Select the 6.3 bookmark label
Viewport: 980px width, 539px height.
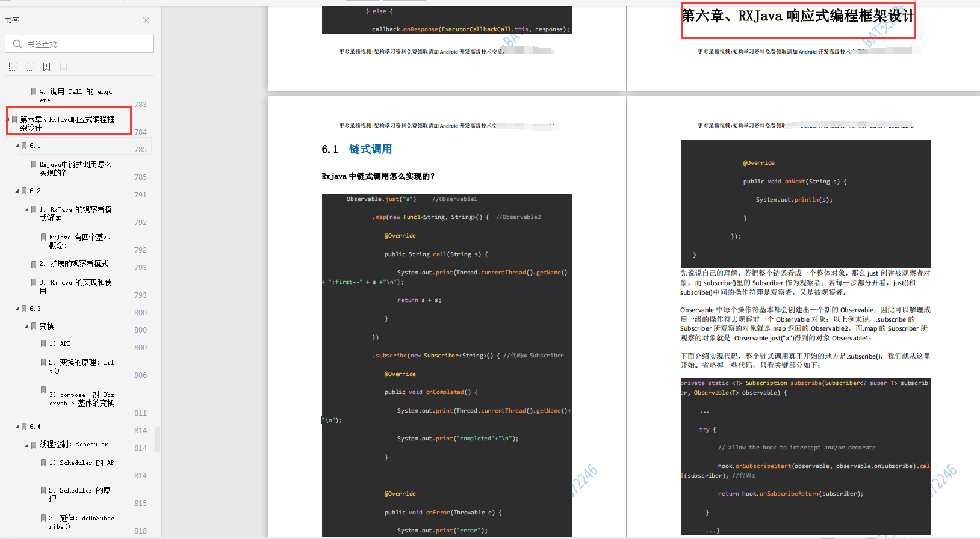[35, 309]
